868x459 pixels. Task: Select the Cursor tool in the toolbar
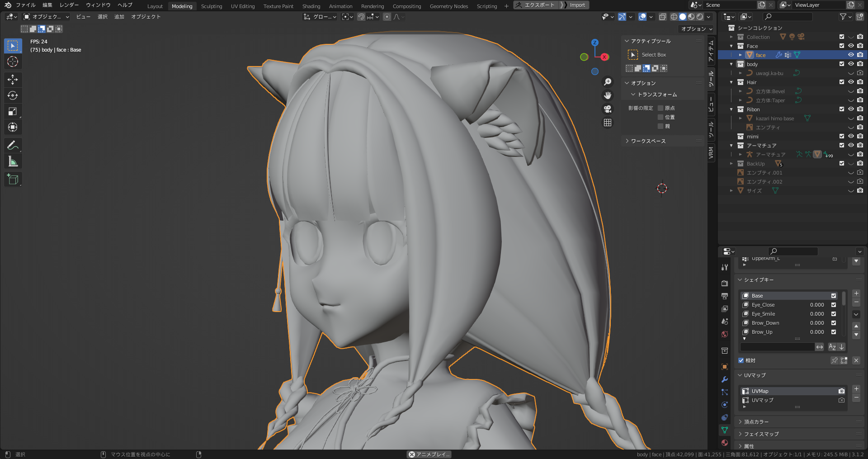click(x=13, y=62)
